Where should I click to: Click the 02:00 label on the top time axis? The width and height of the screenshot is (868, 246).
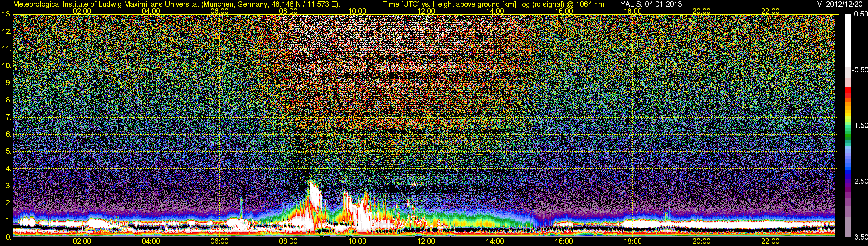pyautogui.click(x=82, y=11)
